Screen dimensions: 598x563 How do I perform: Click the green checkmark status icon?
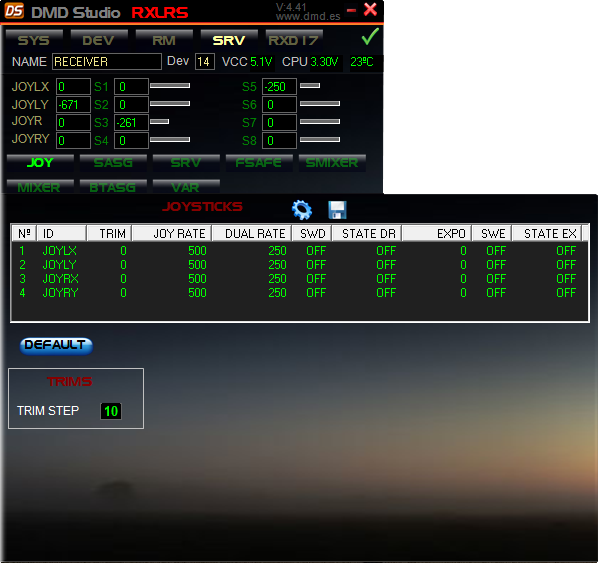coord(370,37)
